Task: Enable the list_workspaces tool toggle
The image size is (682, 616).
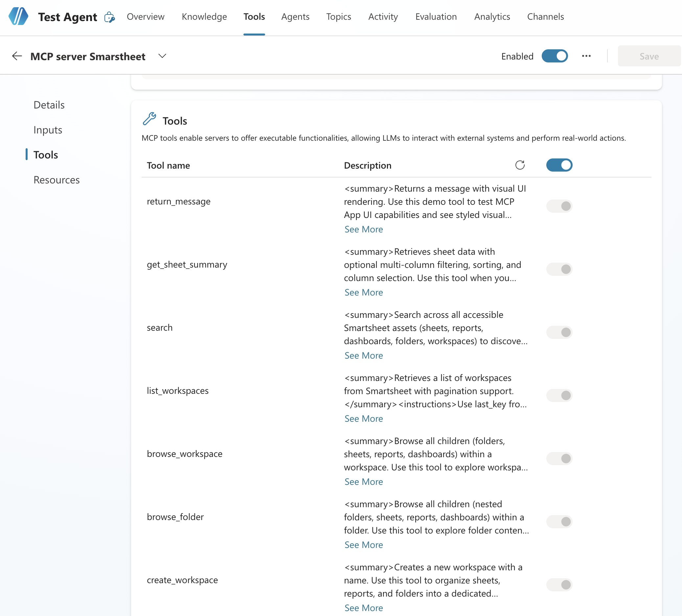Action: [x=559, y=395]
